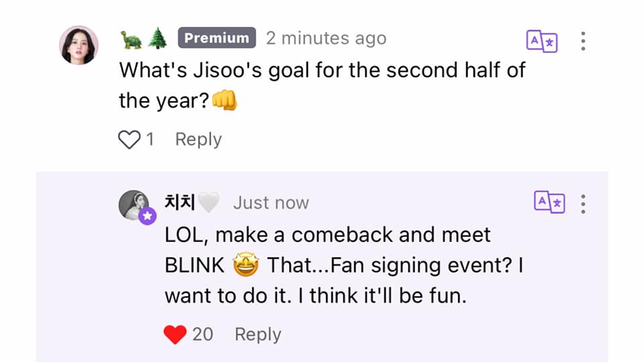Viewport: 644px width, 362px height.
Task: Unlike the reply with 20 likes
Action: [x=175, y=334]
